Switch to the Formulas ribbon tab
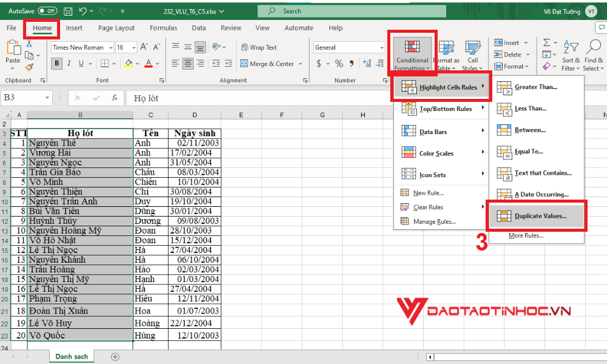Screen dimensions: 607x364 pyautogui.click(x=163, y=28)
